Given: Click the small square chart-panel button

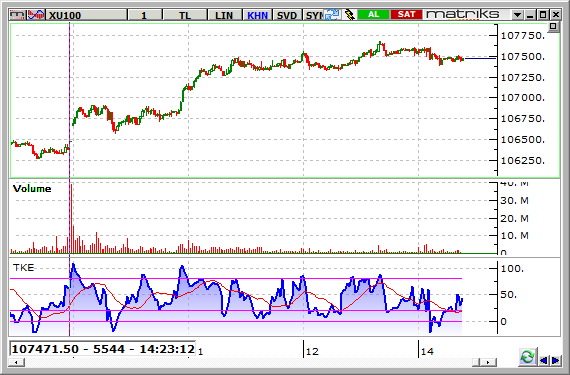Looking at the screenshot, I should (x=553, y=27).
